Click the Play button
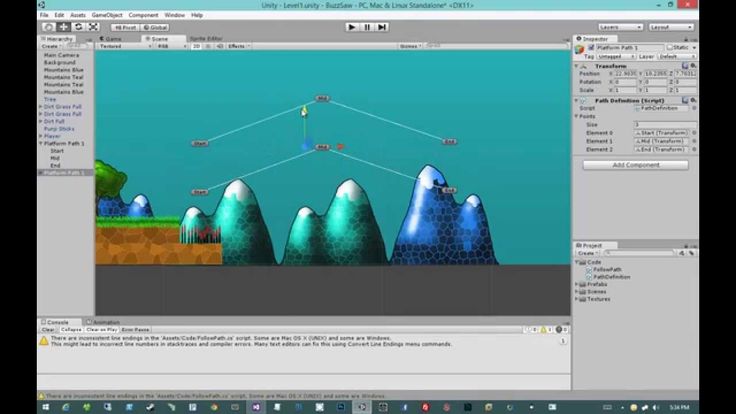 click(x=352, y=27)
